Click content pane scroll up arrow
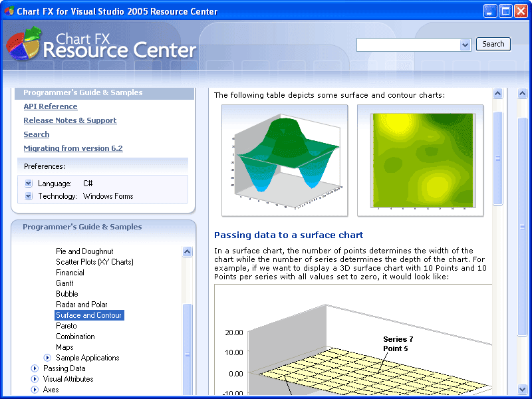The image size is (532, 399). point(497,93)
